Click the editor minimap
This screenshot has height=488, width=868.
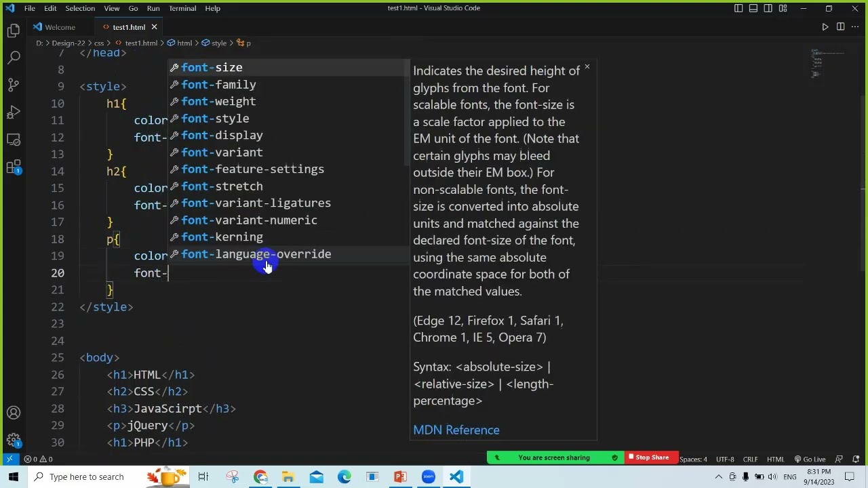pyautogui.click(x=827, y=63)
